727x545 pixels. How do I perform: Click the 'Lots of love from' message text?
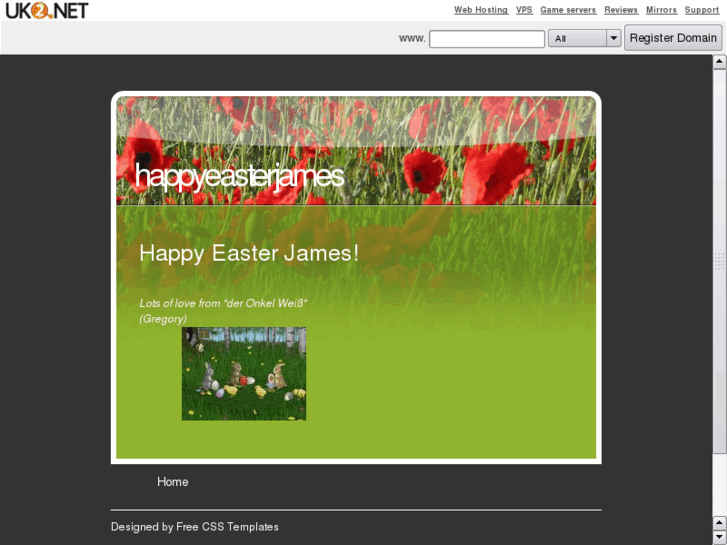click(x=223, y=303)
